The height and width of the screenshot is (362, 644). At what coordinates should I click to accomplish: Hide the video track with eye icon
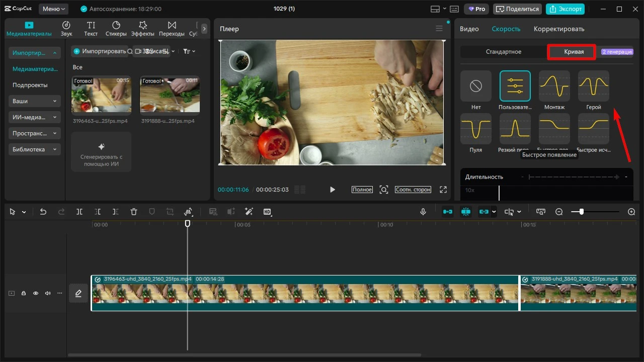coord(36,293)
